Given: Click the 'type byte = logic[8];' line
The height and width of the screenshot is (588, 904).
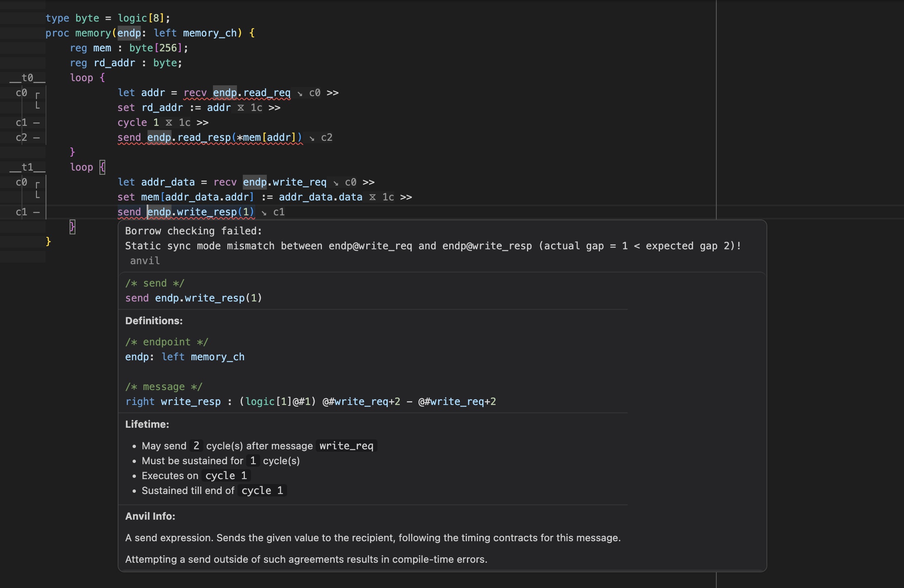Looking at the screenshot, I should [x=108, y=18].
